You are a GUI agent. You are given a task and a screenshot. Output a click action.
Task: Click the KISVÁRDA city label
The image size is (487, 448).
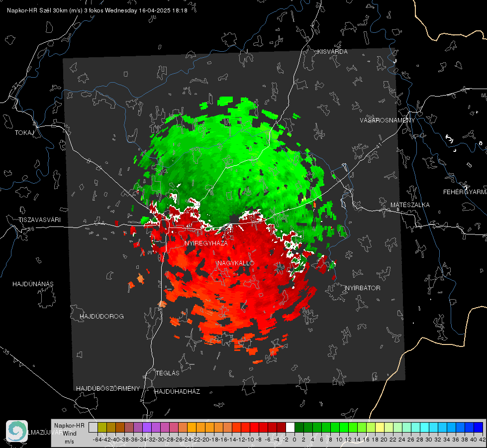click(332, 52)
